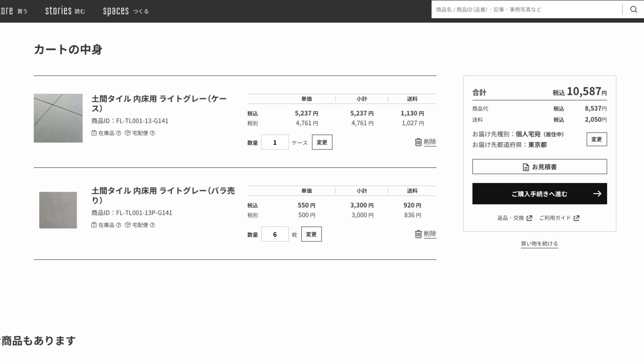Click お届け先都道府県 東京都 text
Viewport: 644px width, 362px height.
510,144
